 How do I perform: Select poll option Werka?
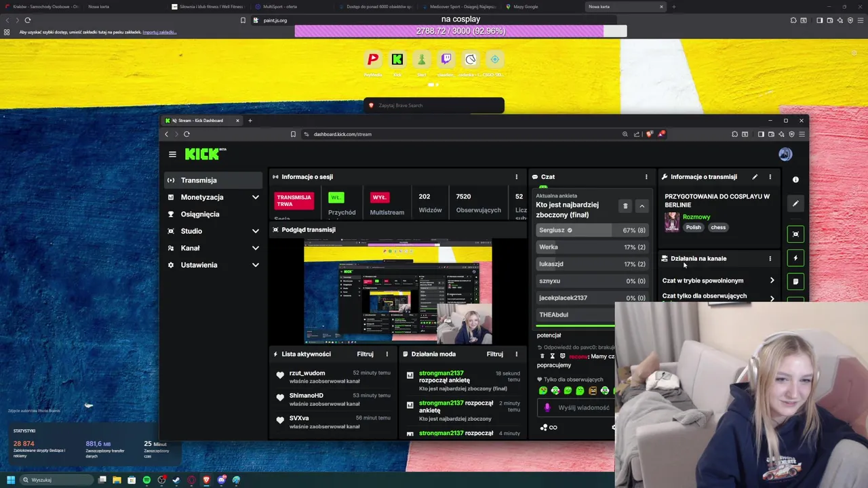click(592, 247)
